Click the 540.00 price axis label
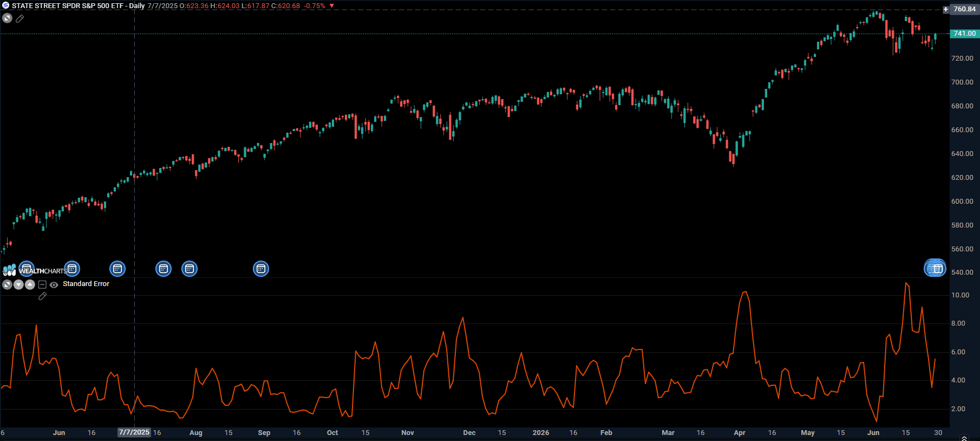 [962, 273]
